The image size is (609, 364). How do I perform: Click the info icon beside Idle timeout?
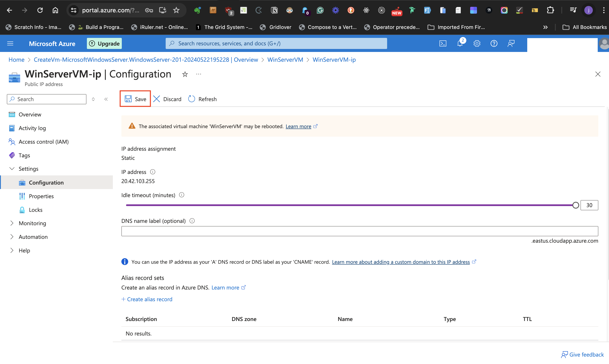tap(182, 195)
